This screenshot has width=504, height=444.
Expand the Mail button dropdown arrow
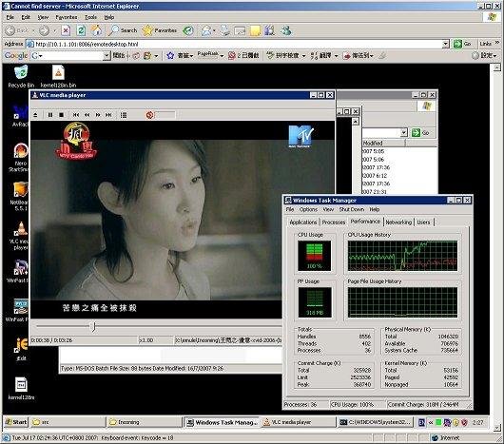coord(214,30)
